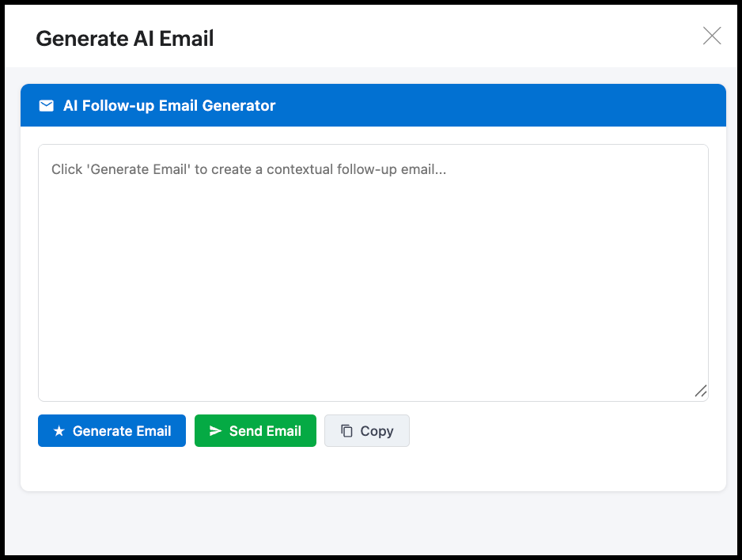Click the placeholder text in the email box

[x=248, y=169]
